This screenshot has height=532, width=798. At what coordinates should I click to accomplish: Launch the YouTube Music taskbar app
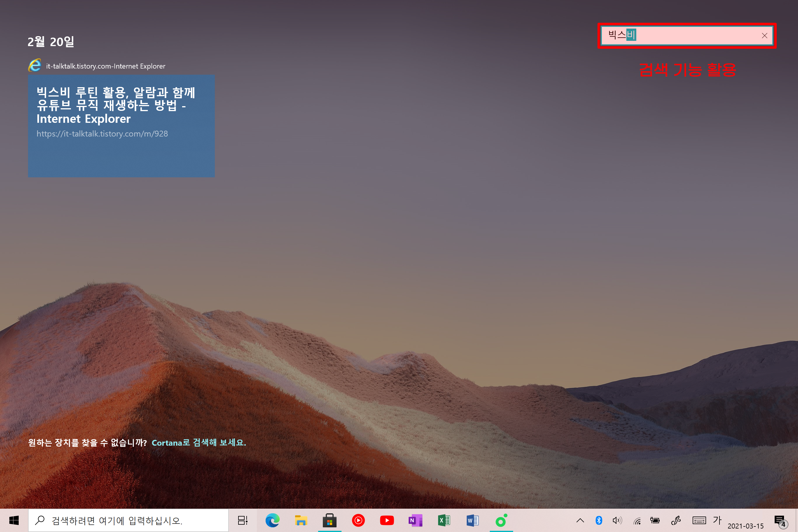358,520
